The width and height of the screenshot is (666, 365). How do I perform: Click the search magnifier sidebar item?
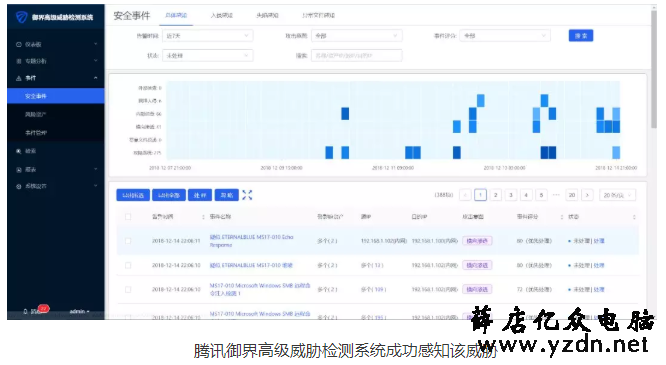pyautogui.click(x=27, y=151)
